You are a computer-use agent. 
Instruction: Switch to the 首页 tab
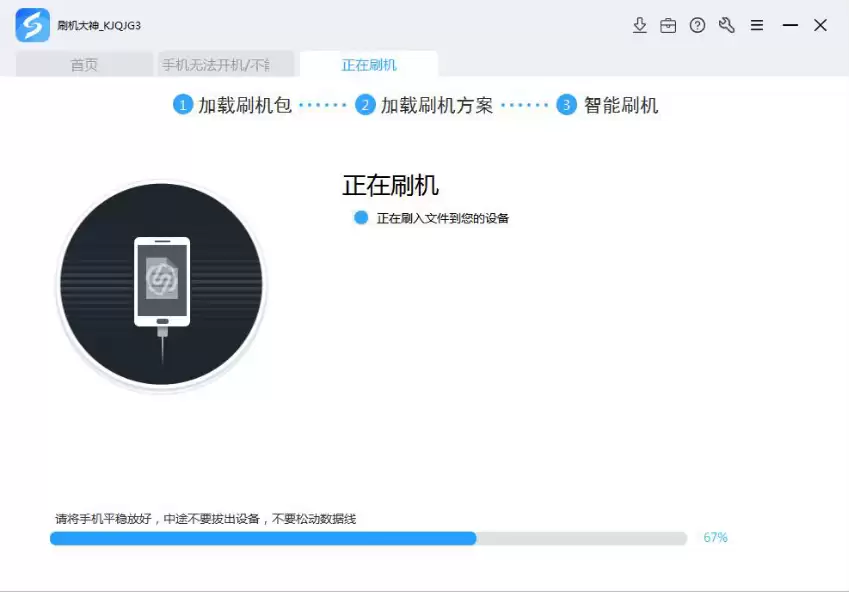click(84, 65)
